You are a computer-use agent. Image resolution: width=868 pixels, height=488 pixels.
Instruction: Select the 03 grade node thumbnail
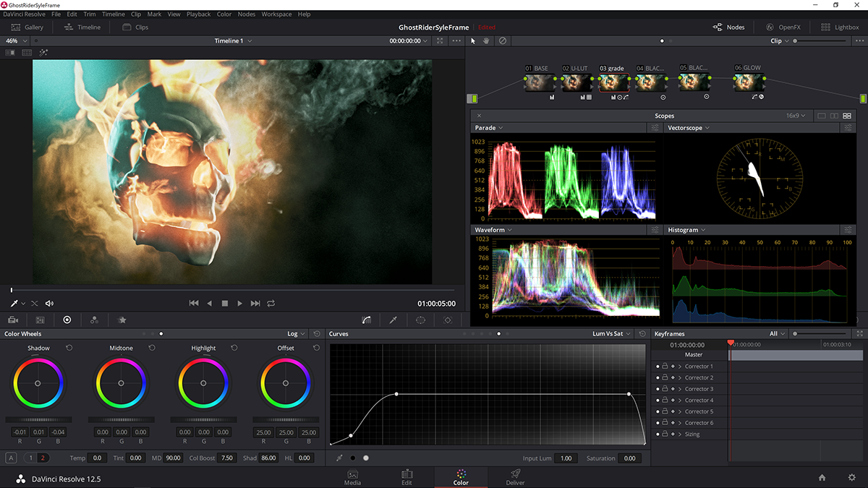point(613,82)
